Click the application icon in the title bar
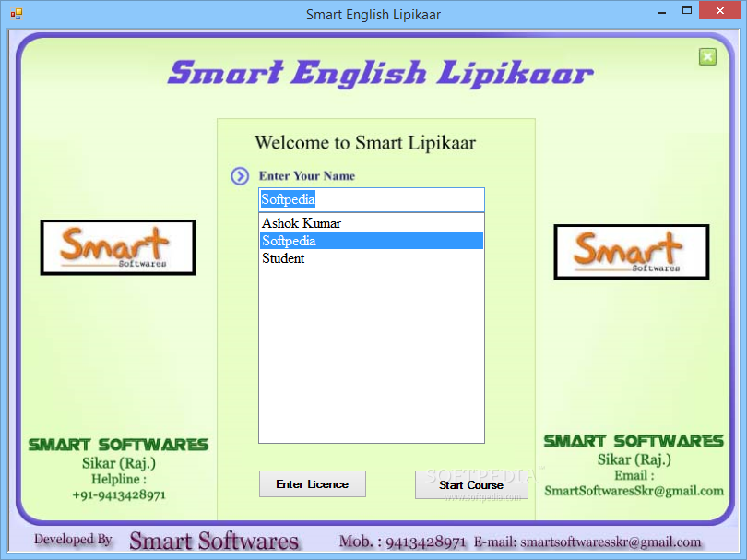This screenshot has height=560, width=747. click(16, 14)
